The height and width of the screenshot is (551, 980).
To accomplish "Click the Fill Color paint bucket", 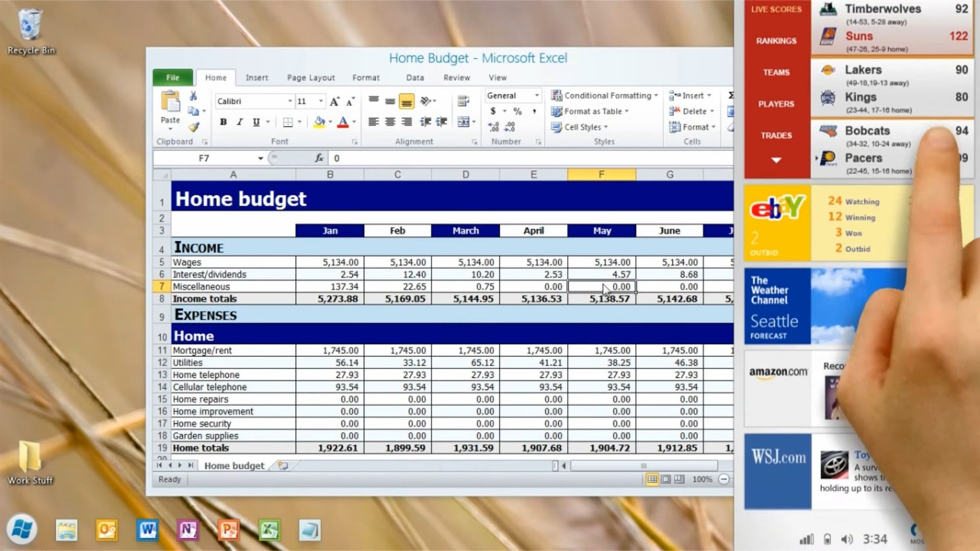I will click(x=320, y=122).
